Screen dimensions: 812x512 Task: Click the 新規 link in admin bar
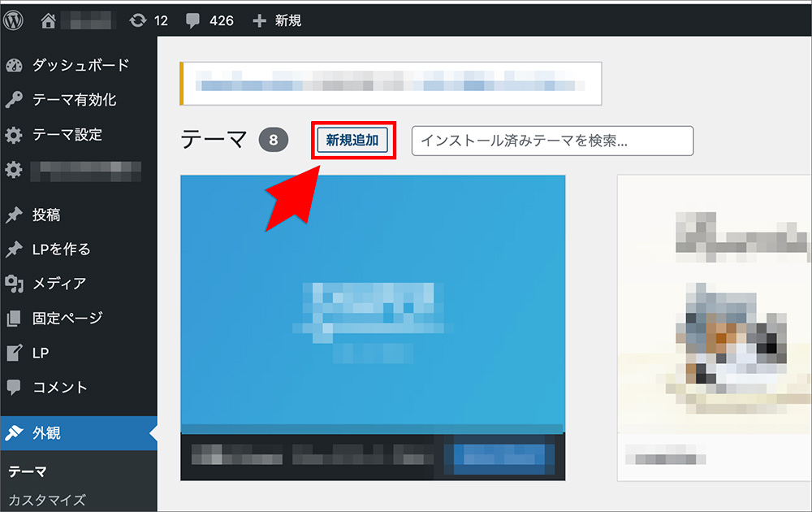pos(288,21)
